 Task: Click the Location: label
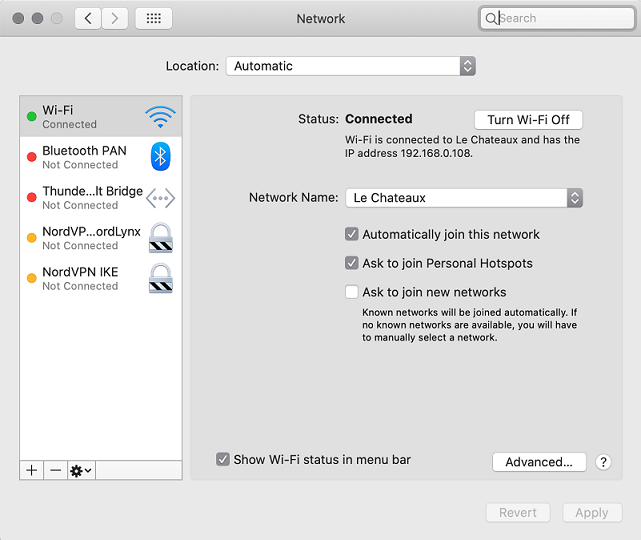(192, 66)
